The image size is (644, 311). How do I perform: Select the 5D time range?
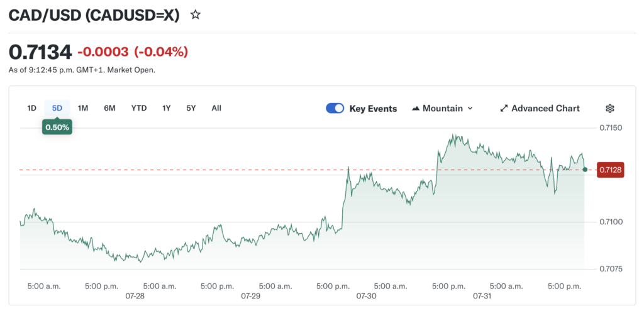point(57,108)
